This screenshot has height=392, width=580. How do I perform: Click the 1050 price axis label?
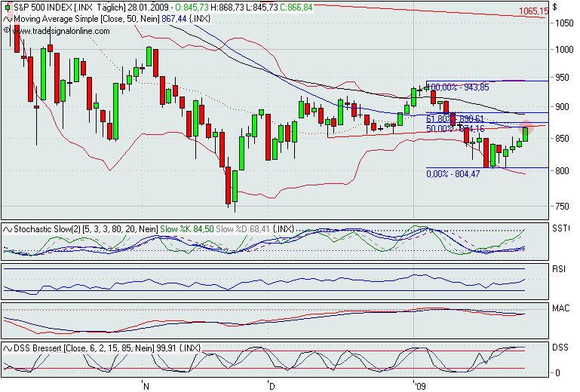click(x=564, y=23)
